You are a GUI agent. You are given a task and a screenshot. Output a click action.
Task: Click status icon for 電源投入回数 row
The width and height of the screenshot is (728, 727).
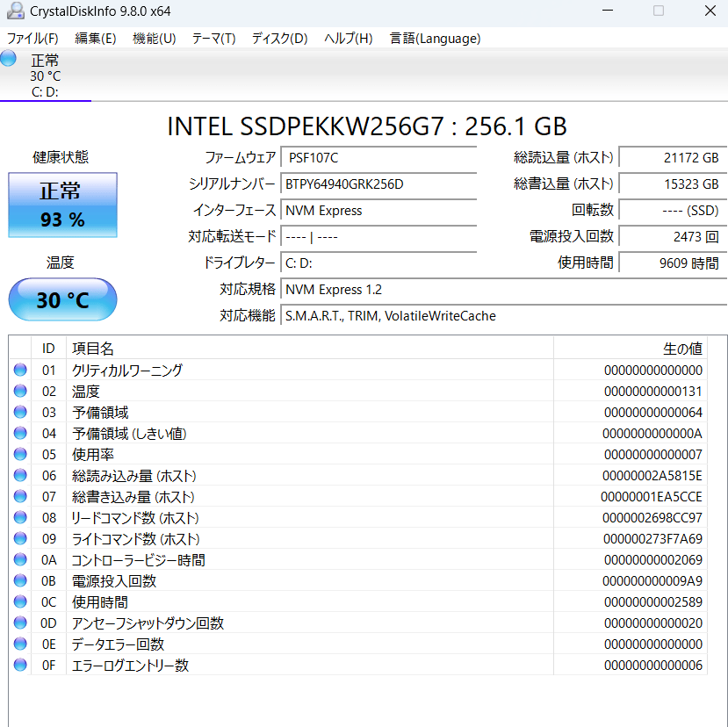[20, 581]
